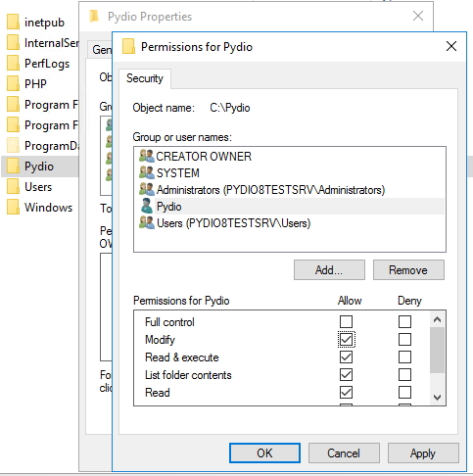
Task: Check Deny for Modify
Action: click(x=404, y=340)
